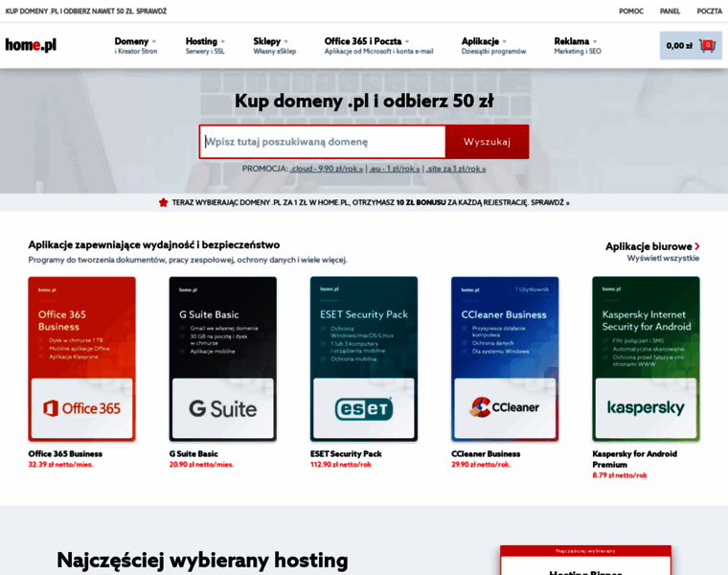Click the Office 365 Business title below card
The width and height of the screenshot is (728, 575).
pyautogui.click(x=65, y=454)
